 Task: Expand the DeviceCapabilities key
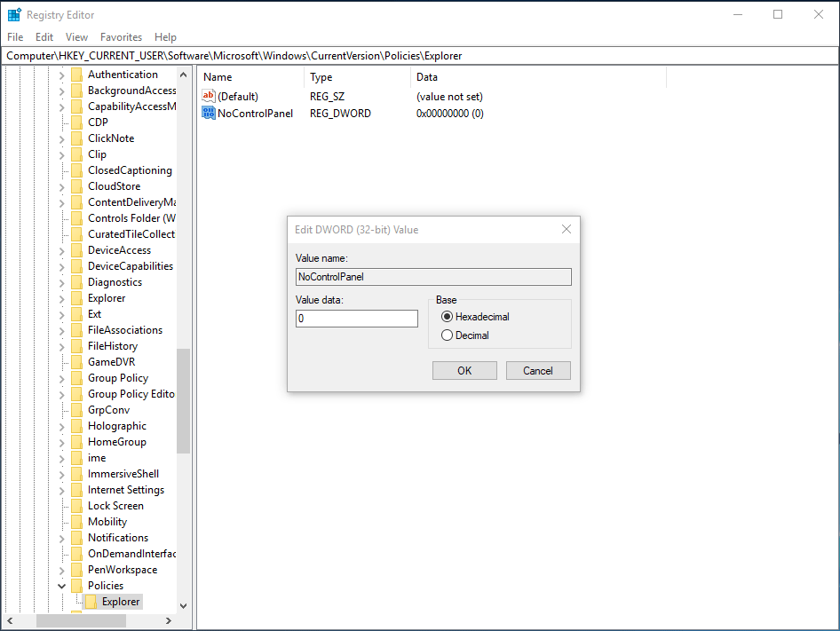[x=61, y=267]
